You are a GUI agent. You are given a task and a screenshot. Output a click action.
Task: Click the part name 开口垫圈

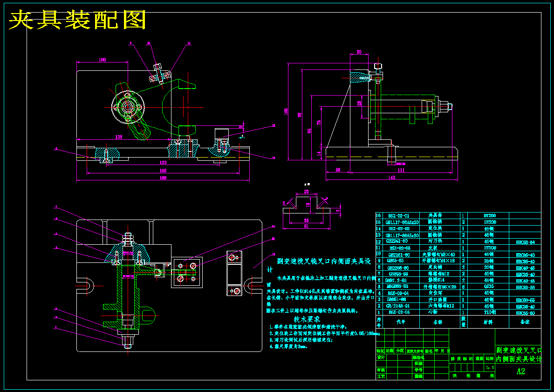(x=437, y=299)
